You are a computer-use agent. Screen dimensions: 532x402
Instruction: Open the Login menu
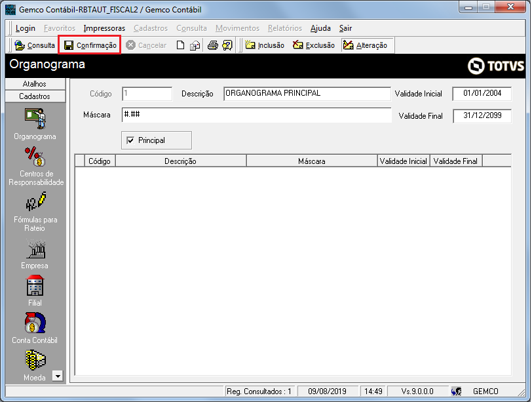click(x=26, y=28)
